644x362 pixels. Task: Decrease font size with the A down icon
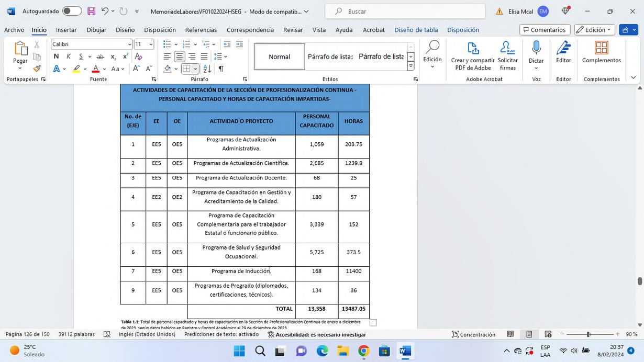point(149,69)
